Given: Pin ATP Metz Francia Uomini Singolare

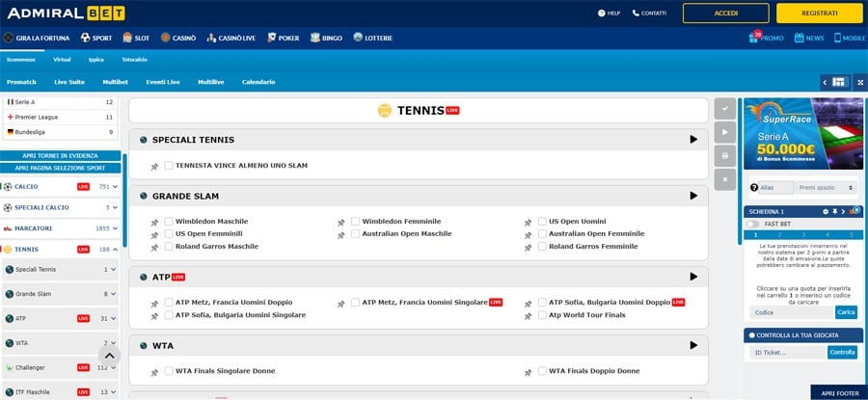Looking at the screenshot, I should (x=341, y=305).
